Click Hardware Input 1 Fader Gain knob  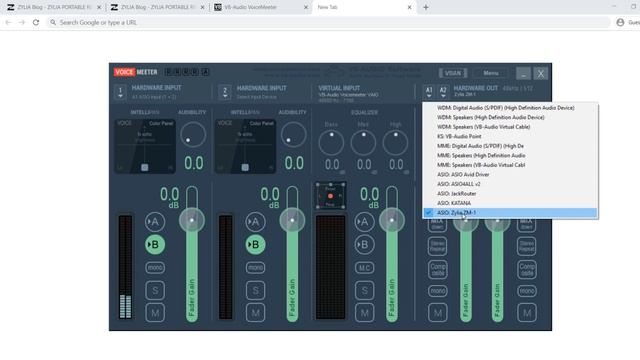click(x=192, y=220)
